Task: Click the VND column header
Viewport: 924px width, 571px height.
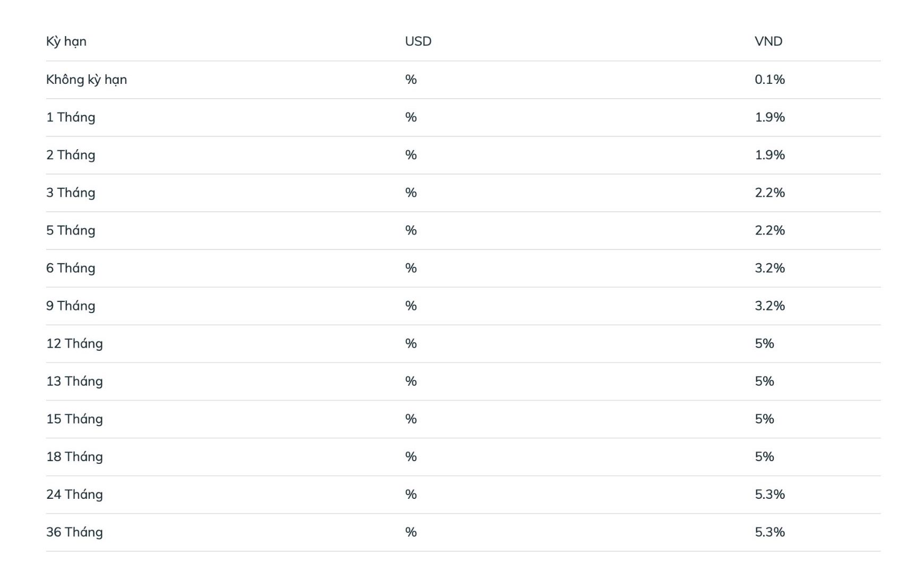Action: click(768, 41)
